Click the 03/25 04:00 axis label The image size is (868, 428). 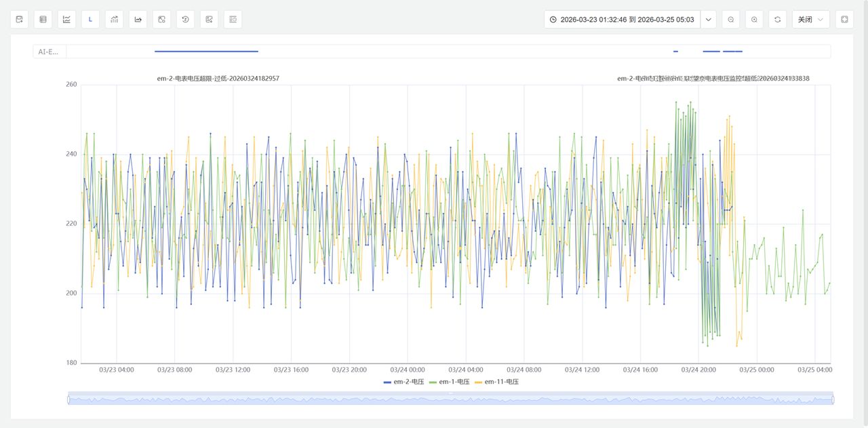[x=815, y=370]
